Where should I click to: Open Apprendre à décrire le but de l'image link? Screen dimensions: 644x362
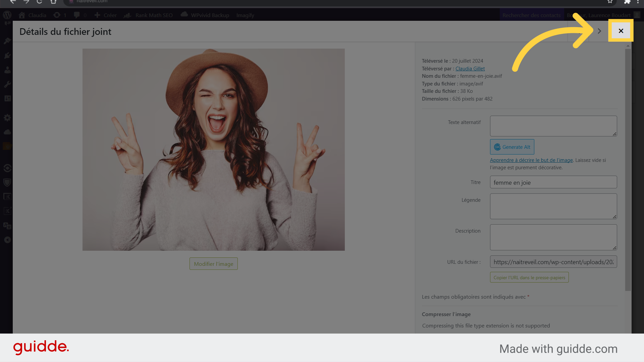pyautogui.click(x=531, y=160)
